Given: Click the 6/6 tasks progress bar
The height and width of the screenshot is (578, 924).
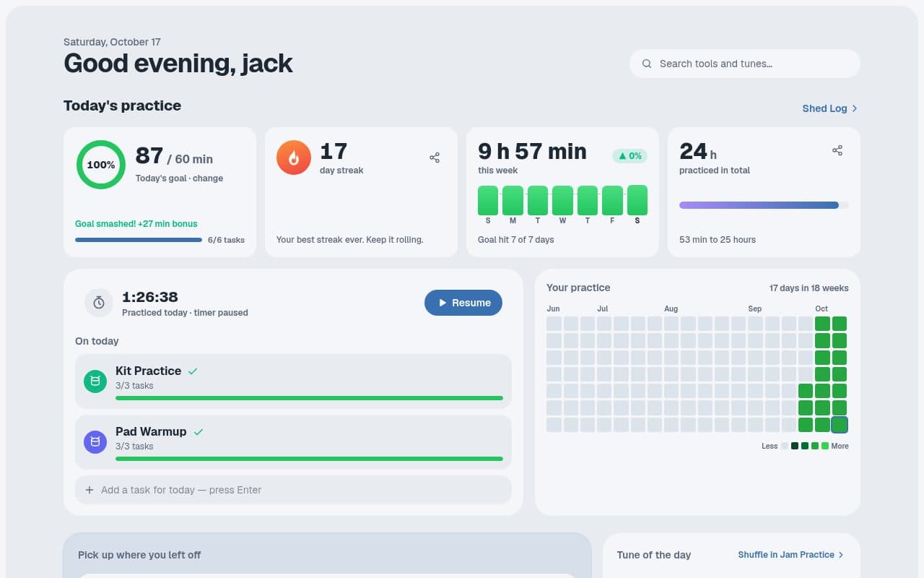Looking at the screenshot, I should pyautogui.click(x=139, y=240).
